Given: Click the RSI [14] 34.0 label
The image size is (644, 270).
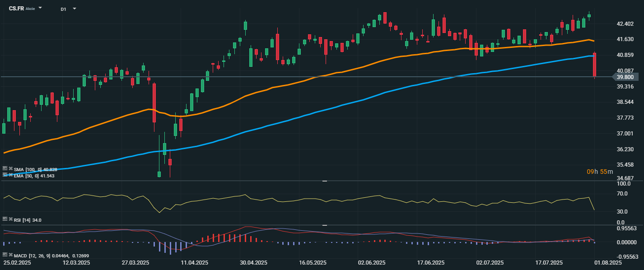Looking at the screenshot, I should tap(28, 220).
